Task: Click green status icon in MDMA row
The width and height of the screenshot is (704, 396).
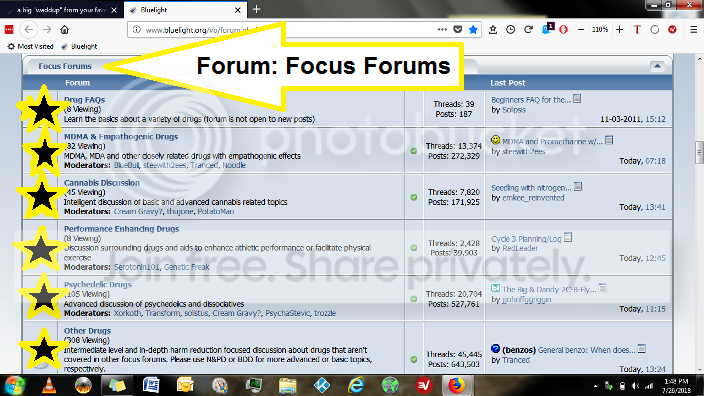Action: coord(414,151)
